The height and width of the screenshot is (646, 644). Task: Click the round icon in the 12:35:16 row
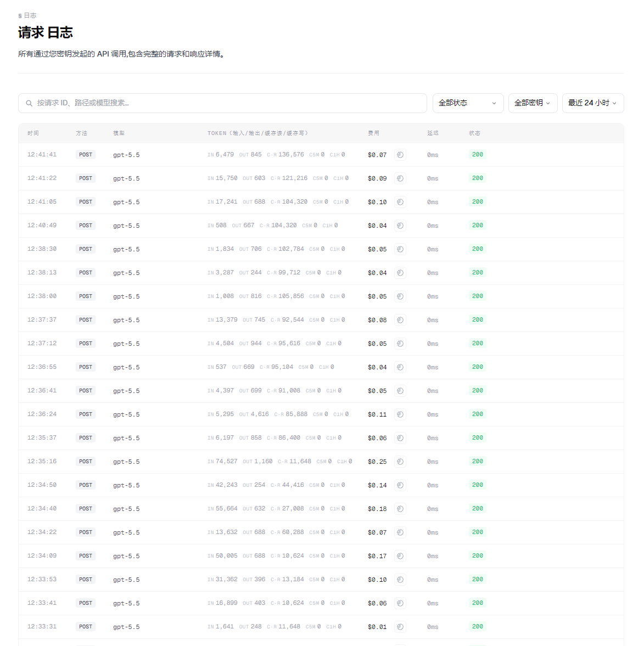(x=400, y=462)
